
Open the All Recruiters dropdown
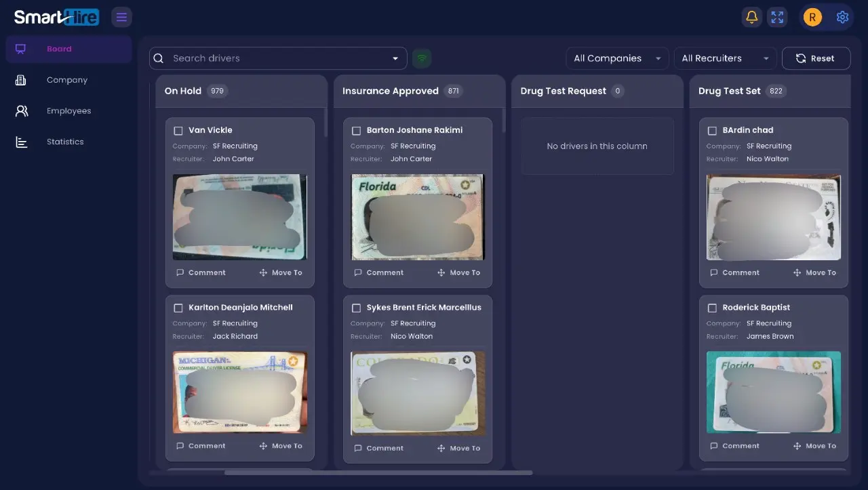coord(724,58)
